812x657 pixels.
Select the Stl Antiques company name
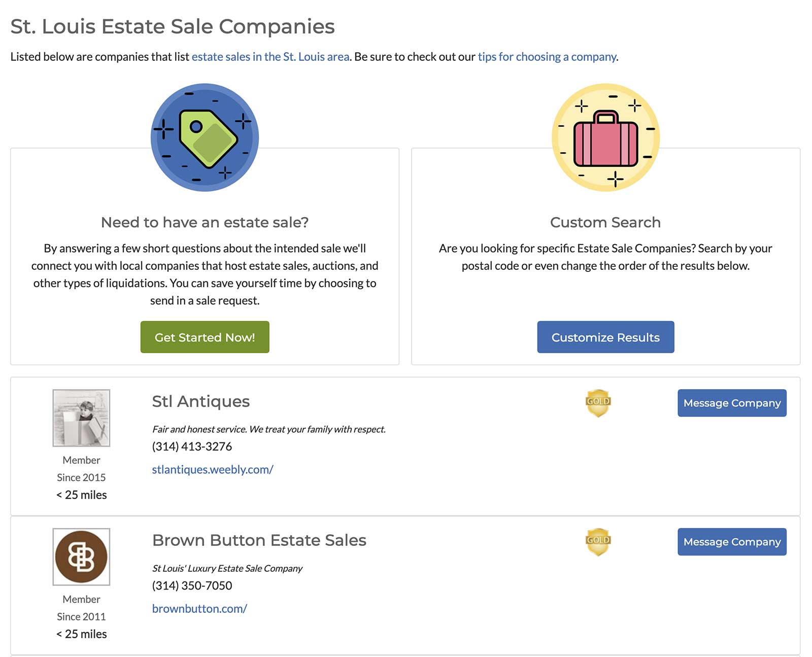(200, 401)
